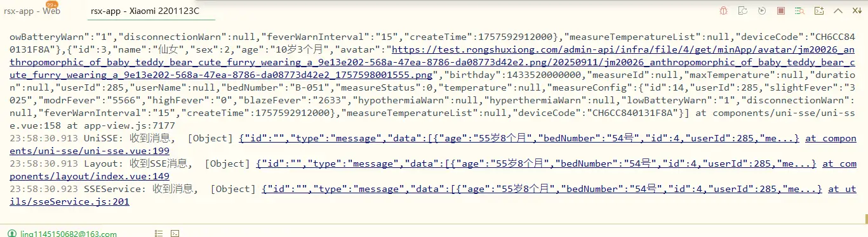Expand the UniSSE logged Object JSON
This screenshot has height=237, width=868.
coord(519,138)
